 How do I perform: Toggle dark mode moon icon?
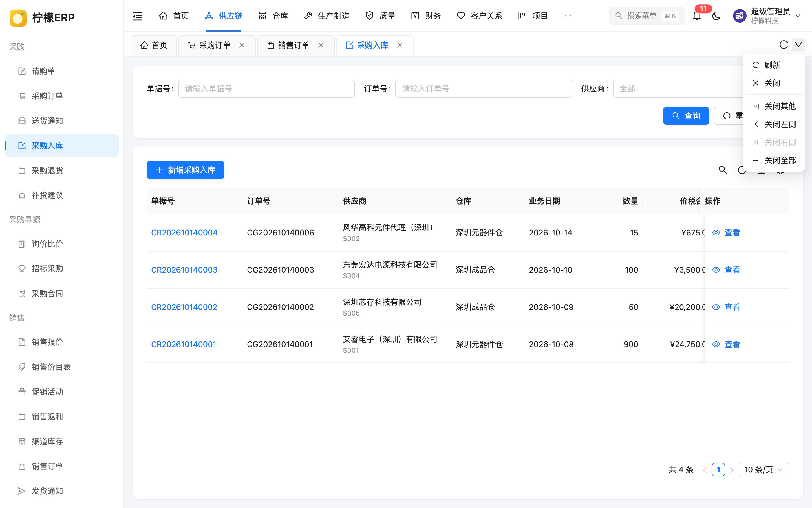pyautogui.click(x=716, y=16)
